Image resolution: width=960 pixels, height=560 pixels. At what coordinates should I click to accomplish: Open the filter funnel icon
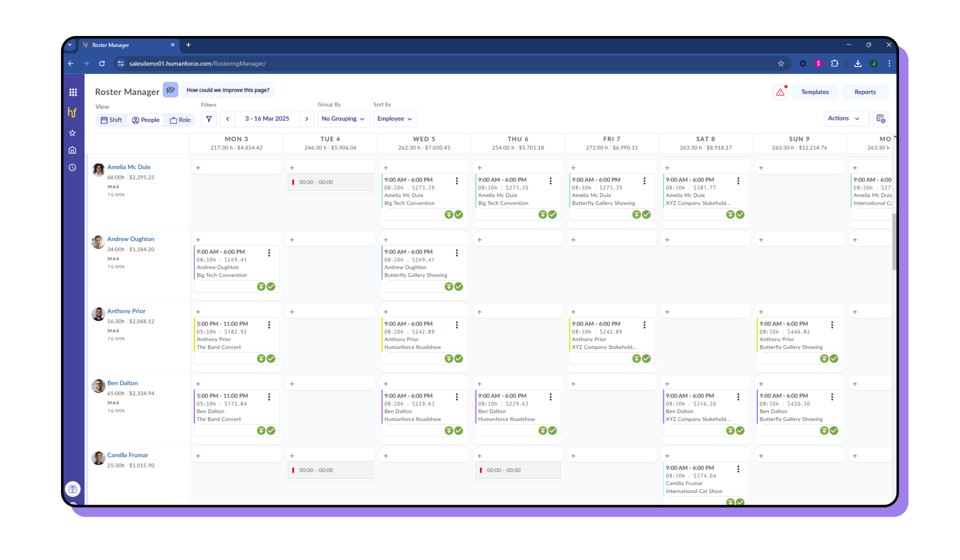[x=208, y=119]
